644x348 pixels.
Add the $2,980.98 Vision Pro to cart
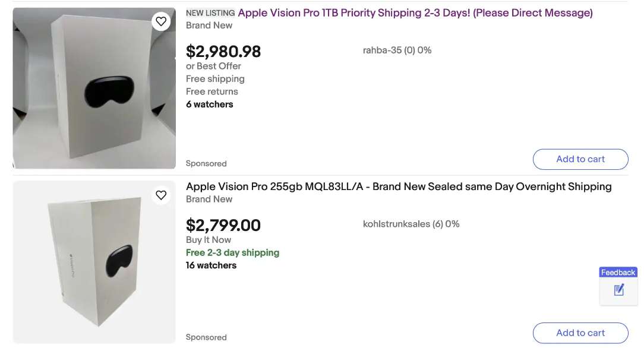(580, 159)
